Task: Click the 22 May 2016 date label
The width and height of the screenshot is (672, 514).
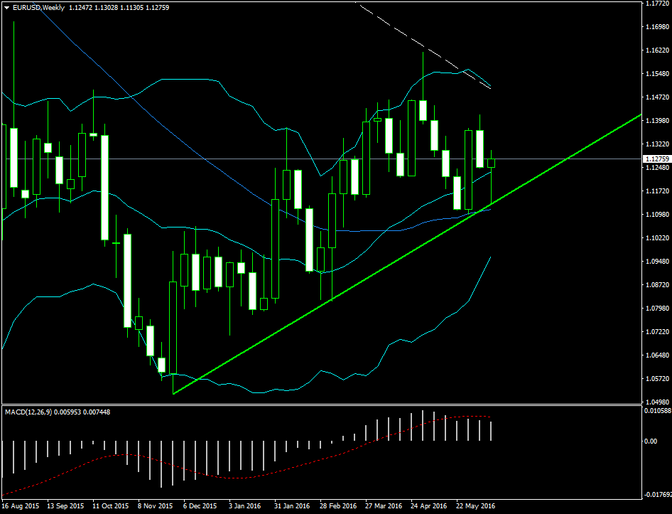Action: (x=476, y=507)
